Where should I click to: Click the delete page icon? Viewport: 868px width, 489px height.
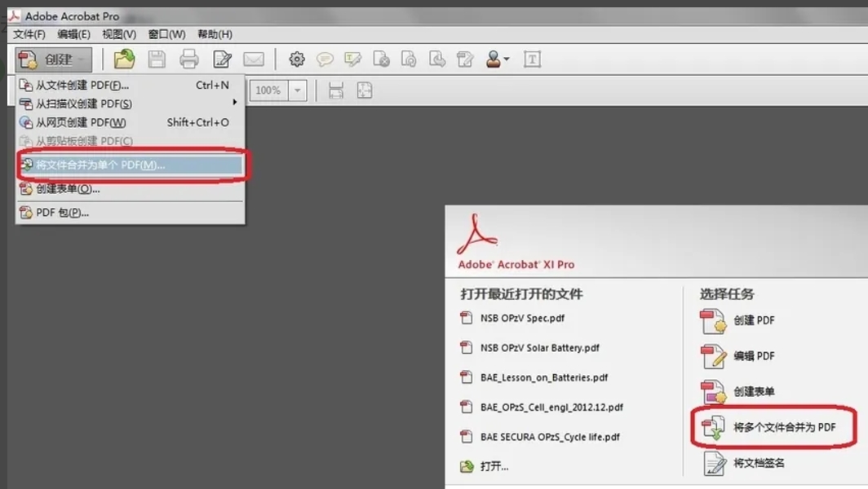coord(382,59)
